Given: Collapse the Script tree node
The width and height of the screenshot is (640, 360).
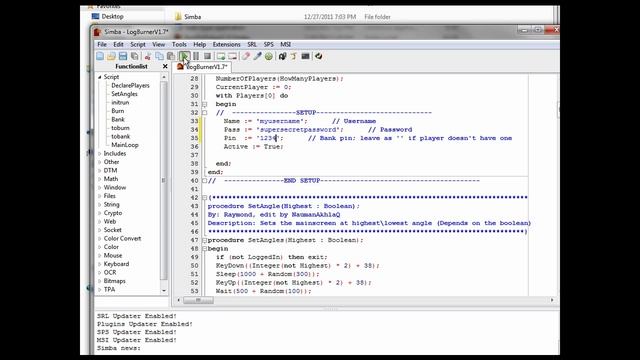Looking at the screenshot, I should click(100, 77).
